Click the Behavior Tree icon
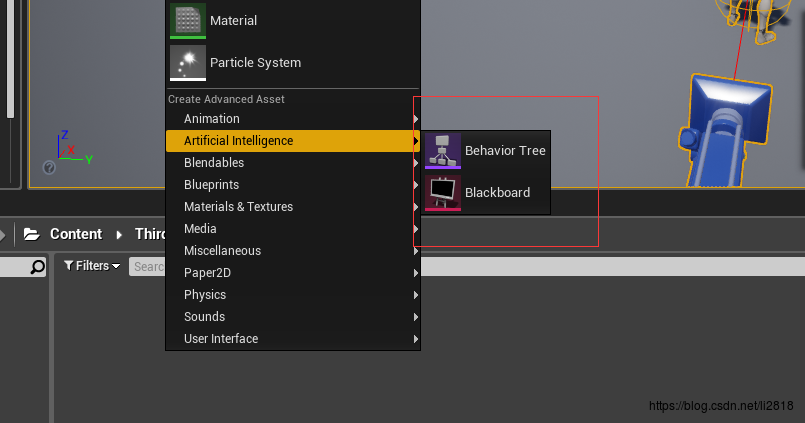The image size is (805, 423). click(443, 151)
